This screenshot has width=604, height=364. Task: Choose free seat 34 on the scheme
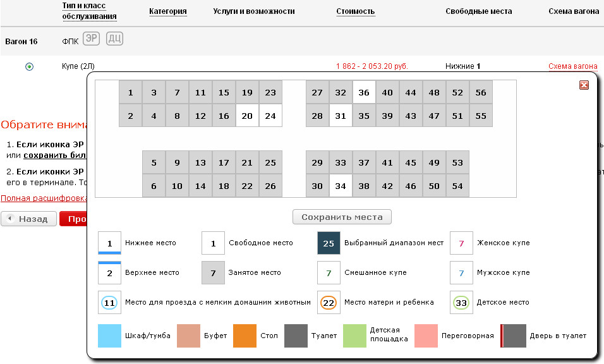pyautogui.click(x=341, y=186)
